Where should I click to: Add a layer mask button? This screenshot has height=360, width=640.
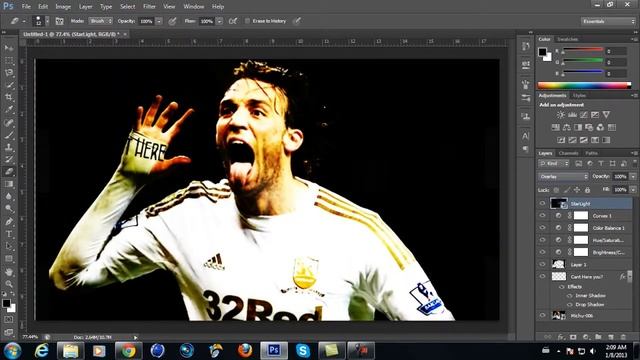coord(573,337)
